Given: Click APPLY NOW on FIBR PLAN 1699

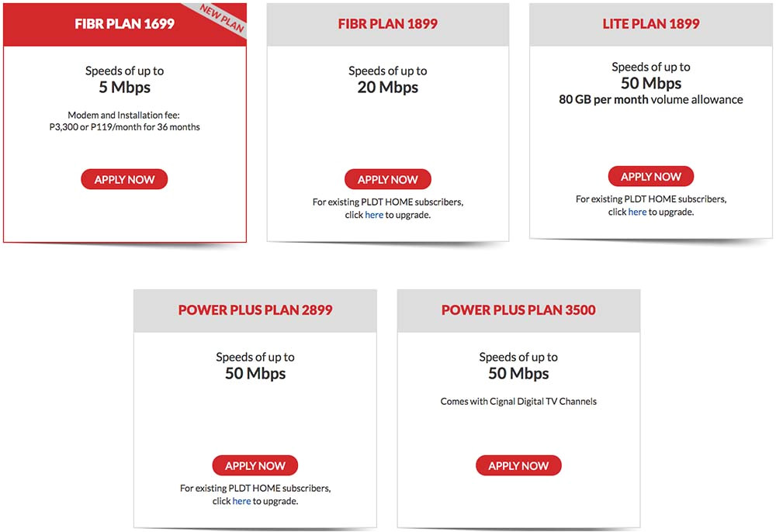Looking at the screenshot, I should click(124, 179).
